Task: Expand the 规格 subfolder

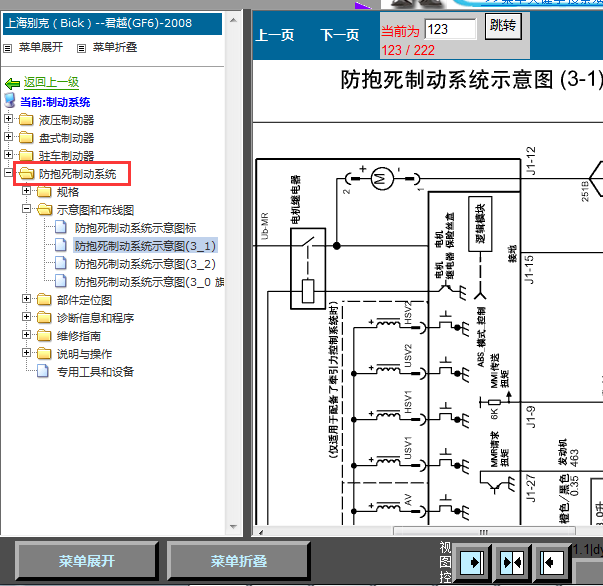Action: (x=26, y=190)
